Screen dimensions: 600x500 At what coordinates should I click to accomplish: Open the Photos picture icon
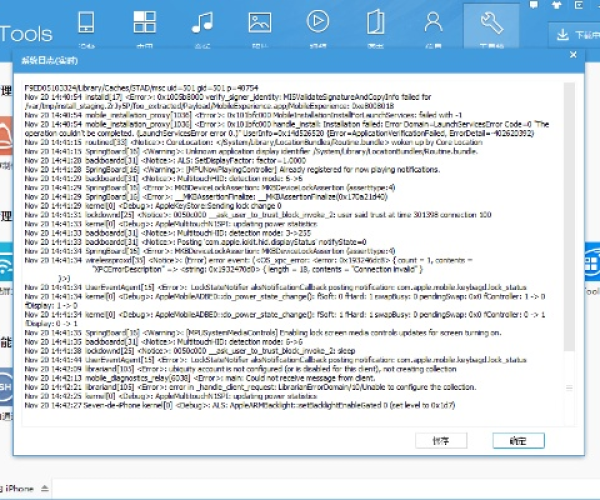260,24
